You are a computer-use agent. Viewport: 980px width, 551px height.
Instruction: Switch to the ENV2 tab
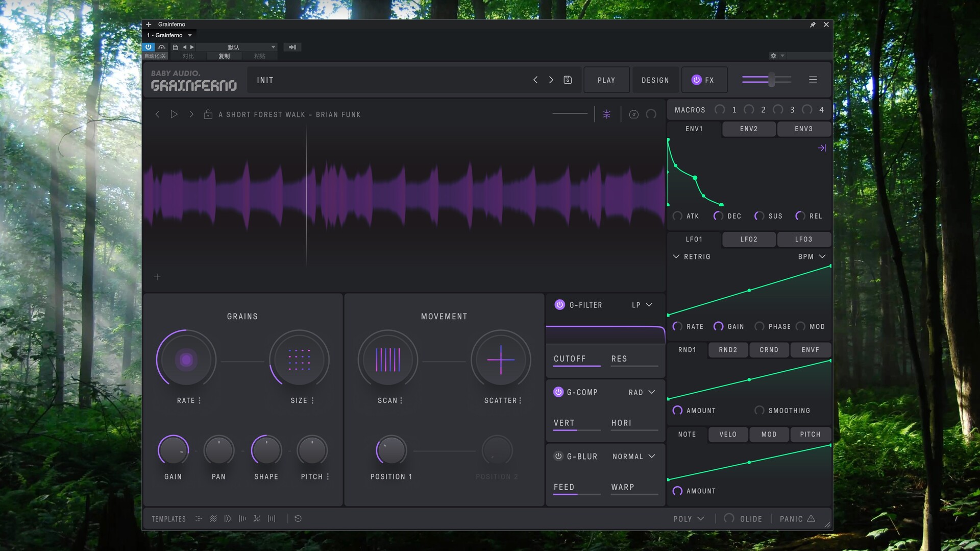click(x=749, y=129)
